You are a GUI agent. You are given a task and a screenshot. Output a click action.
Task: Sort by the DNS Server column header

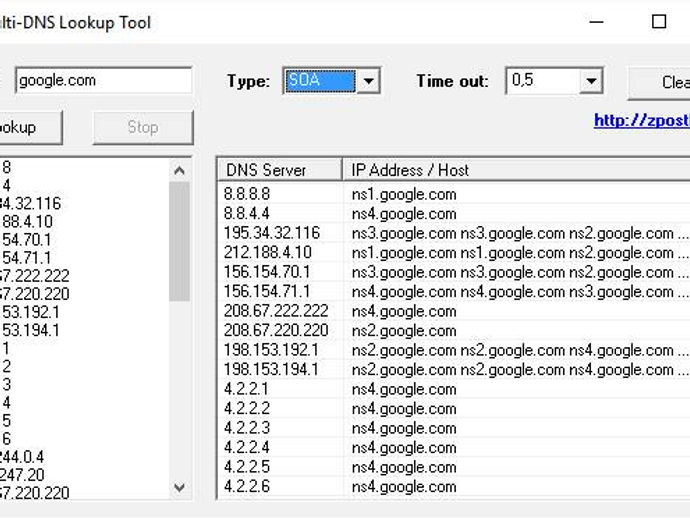click(279, 170)
